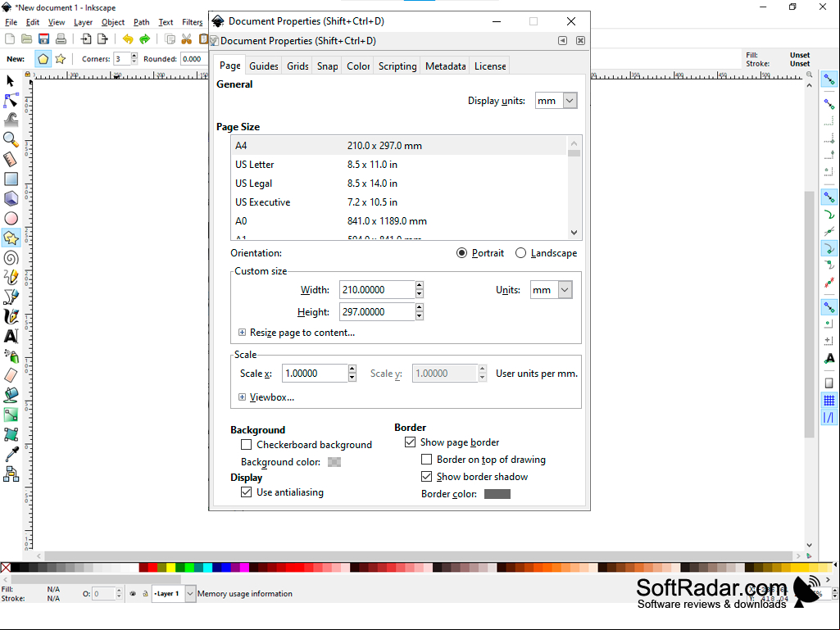
Task: Pick red swatch from bottom palette
Action: coord(152,567)
